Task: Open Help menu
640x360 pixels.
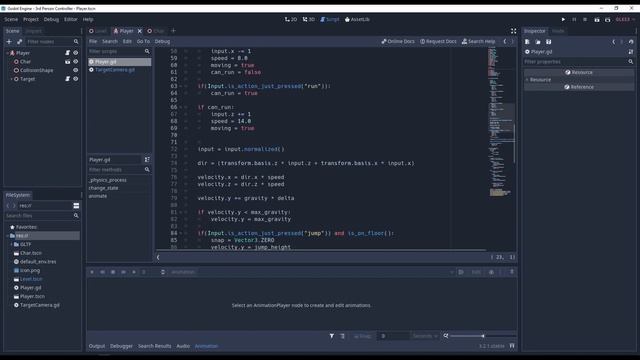Action: click(88, 19)
